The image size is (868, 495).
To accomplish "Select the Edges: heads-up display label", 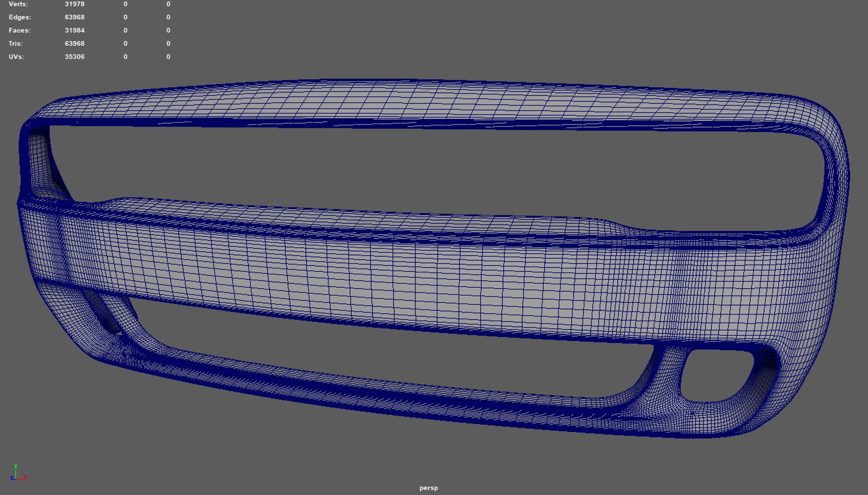I will 20,17.
